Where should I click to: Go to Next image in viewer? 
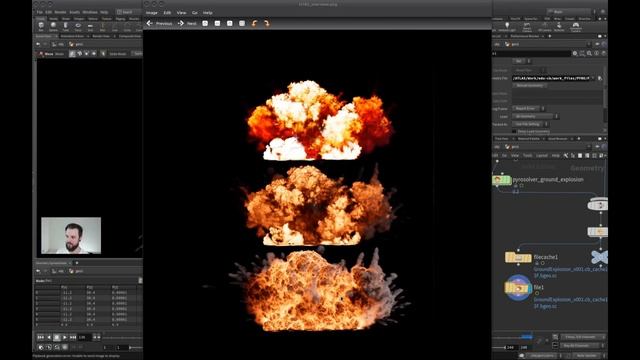pos(187,24)
